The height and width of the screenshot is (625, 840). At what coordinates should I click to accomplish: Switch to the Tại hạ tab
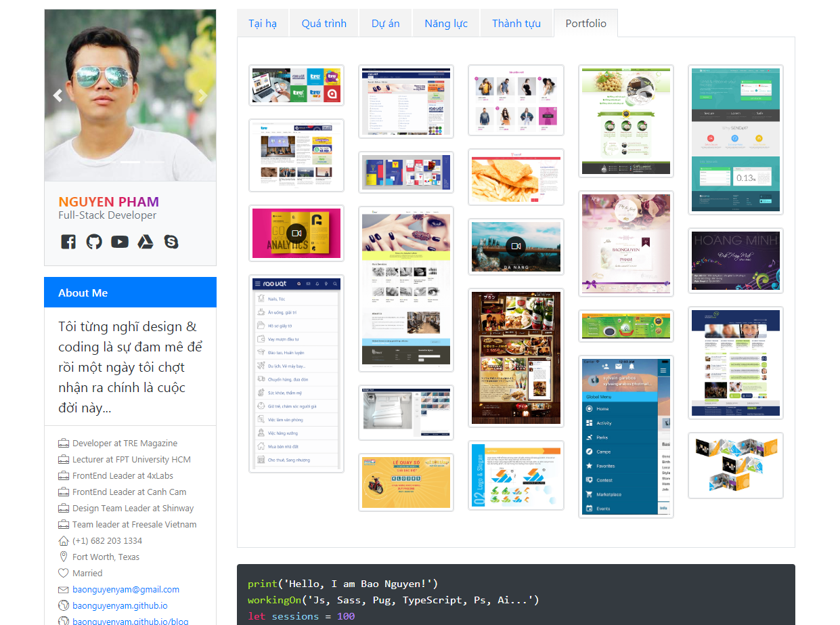click(263, 24)
